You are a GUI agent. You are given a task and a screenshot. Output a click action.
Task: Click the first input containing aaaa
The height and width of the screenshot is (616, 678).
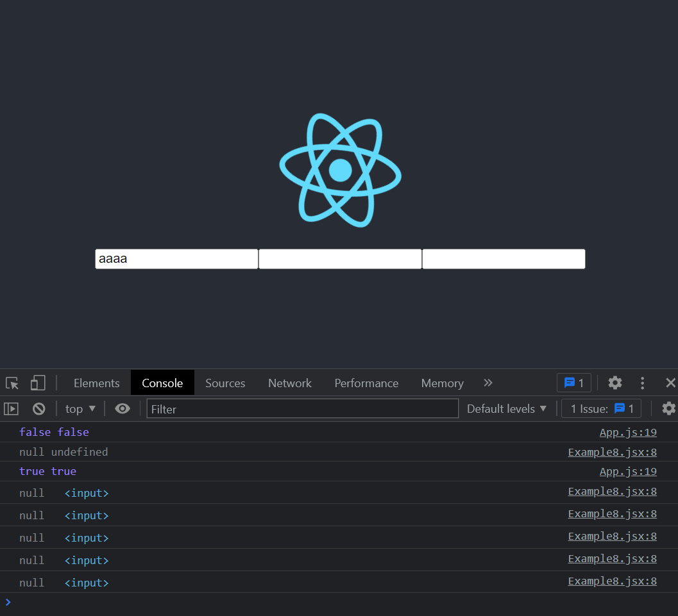(x=176, y=259)
